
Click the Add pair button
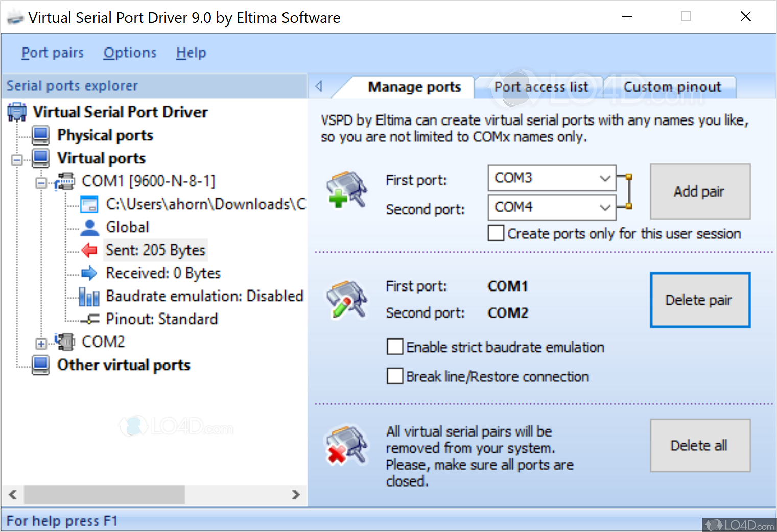click(699, 191)
